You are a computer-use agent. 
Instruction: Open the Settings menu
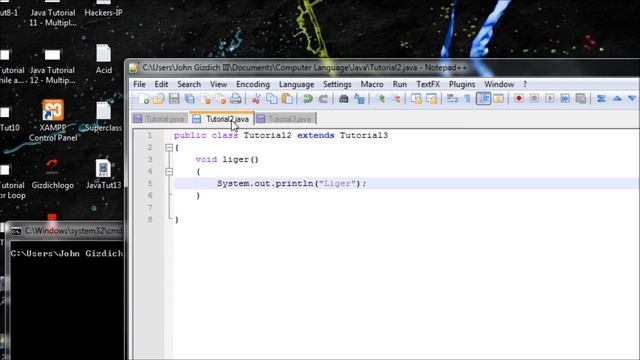(337, 84)
